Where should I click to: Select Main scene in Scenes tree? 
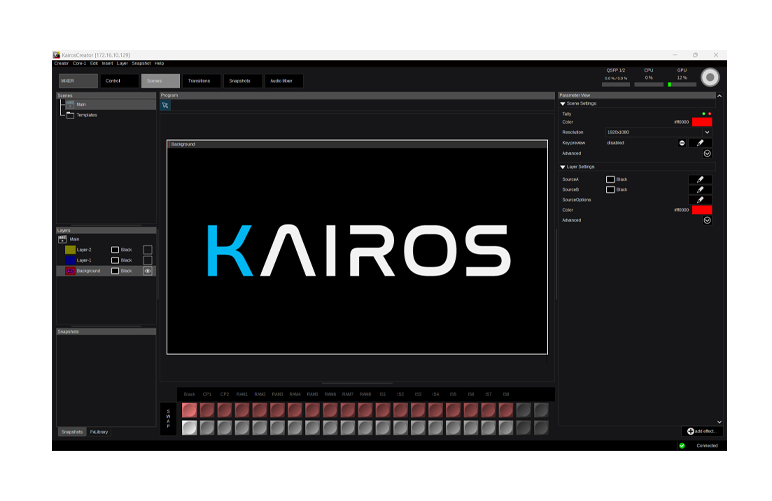(x=111, y=104)
